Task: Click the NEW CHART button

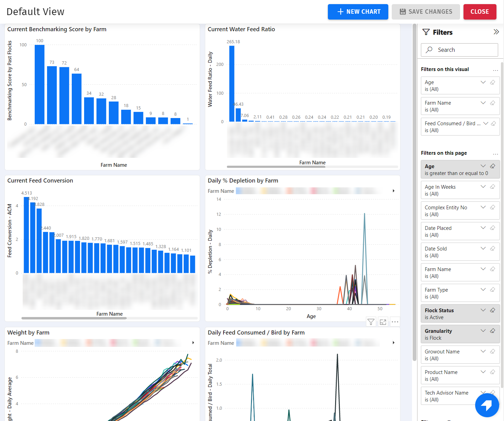Action: tap(358, 12)
